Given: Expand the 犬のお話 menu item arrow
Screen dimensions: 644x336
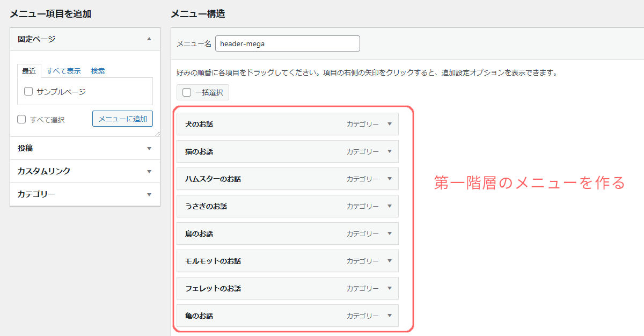Looking at the screenshot, I should coord(390,124).
